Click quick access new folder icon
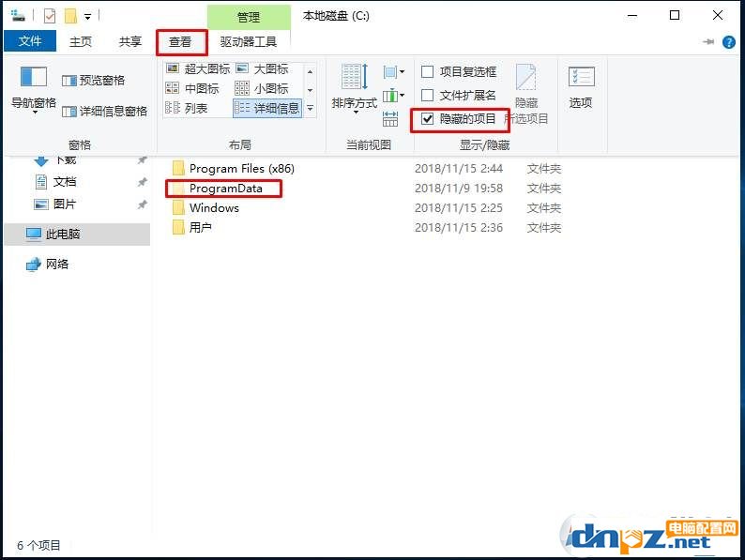The width and height of the screenshot is (745, 560). pyautogui.click(x=70, y=16)
